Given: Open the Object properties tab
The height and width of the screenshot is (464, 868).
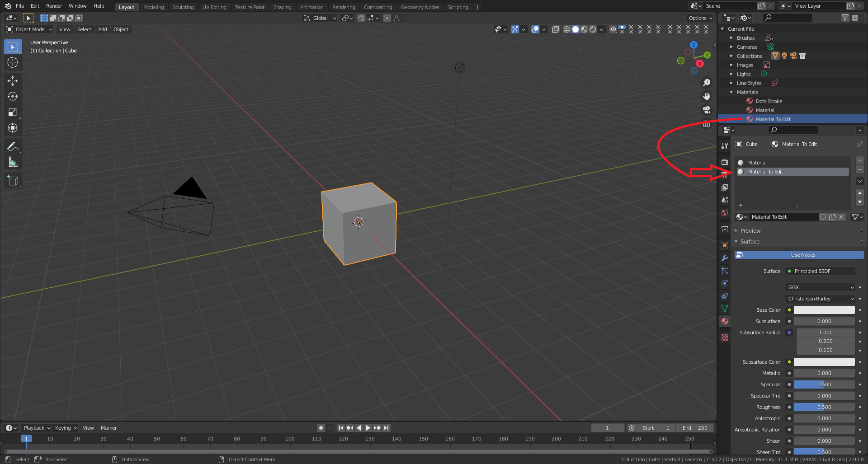Looking at the screenshot, I should click(x=725, y=245).
